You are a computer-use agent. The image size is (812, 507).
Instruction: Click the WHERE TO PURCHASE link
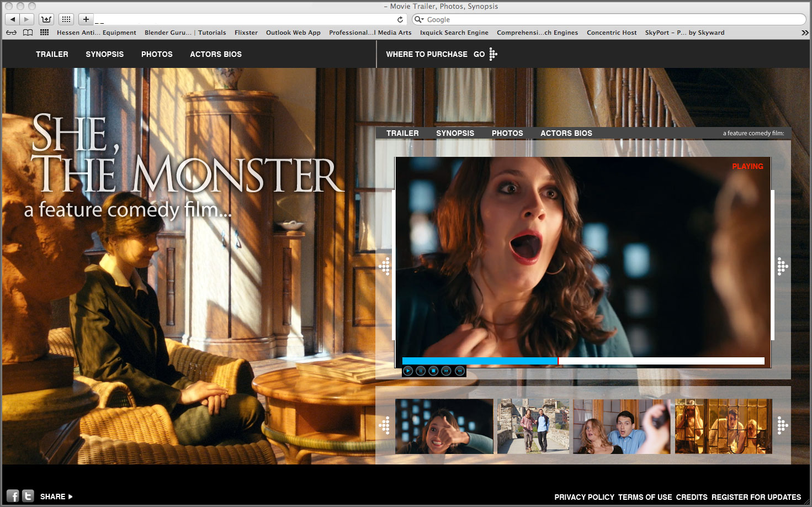[x=427, y=54]
